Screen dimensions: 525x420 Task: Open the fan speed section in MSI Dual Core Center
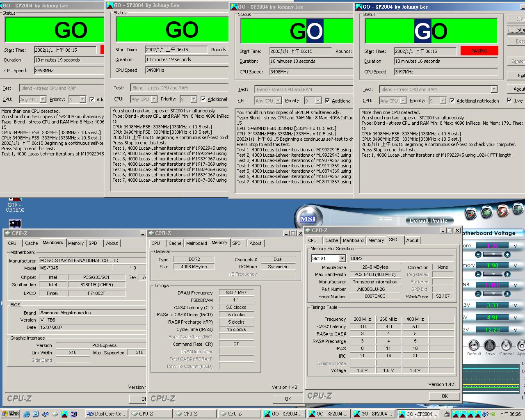click(487, 212)
